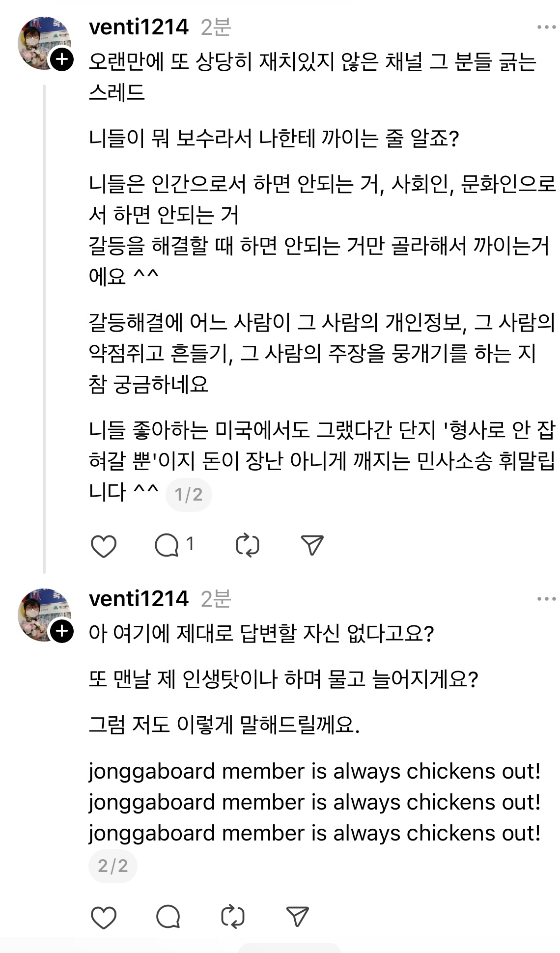Like the first venti1214 post
Viewport: 560px width, 953px height.
click(104, 546)
